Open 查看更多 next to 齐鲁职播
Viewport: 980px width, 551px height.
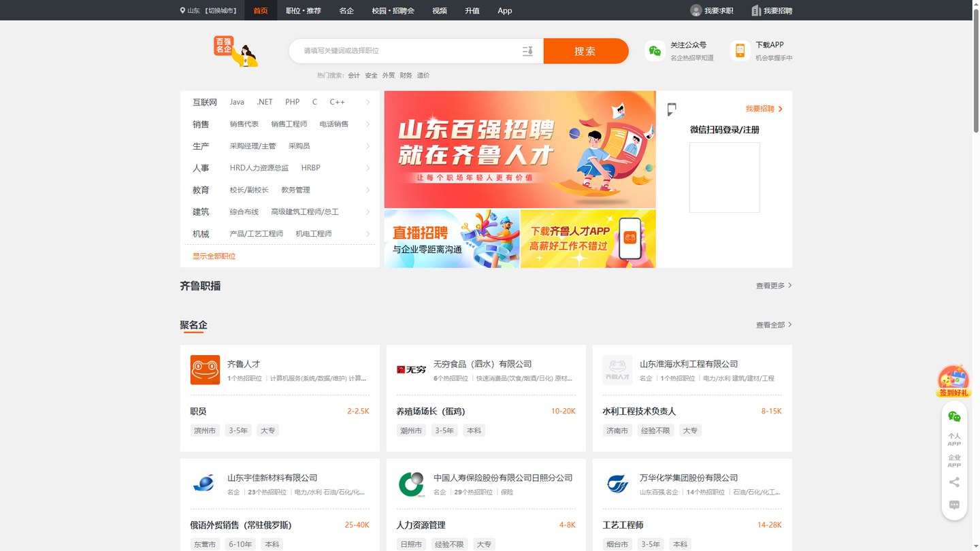click(774, 286)
